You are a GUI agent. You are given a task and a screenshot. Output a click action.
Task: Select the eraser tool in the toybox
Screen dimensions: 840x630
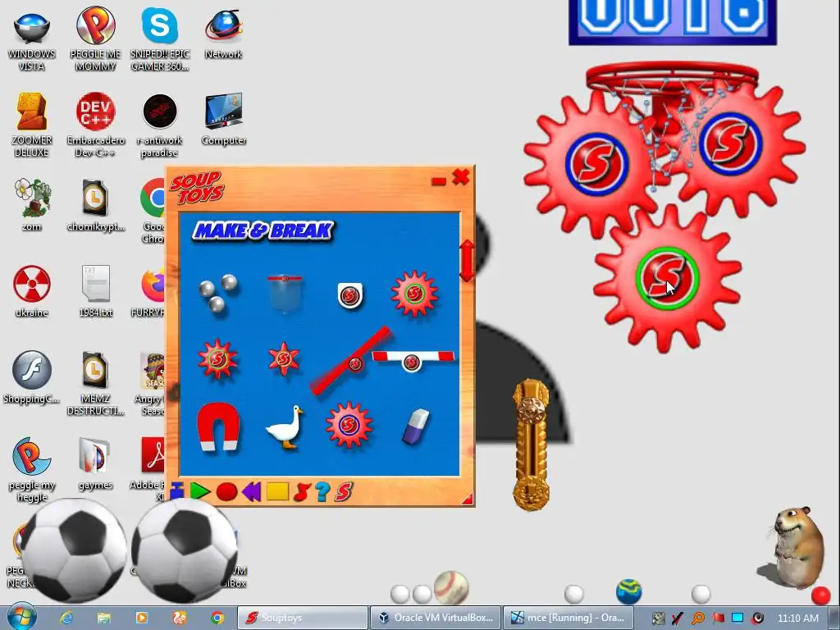pyautogui.click(x=416, y=427)
